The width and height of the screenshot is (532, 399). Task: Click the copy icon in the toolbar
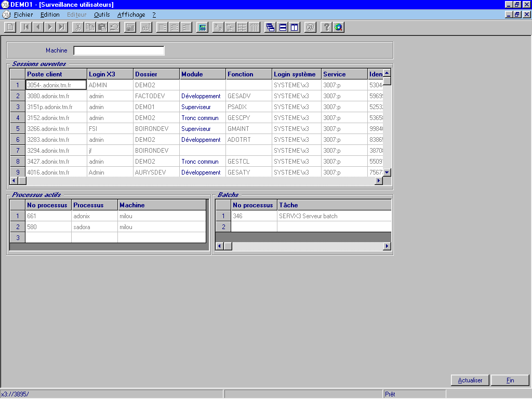pyautogui.click(x=89, y=27)
